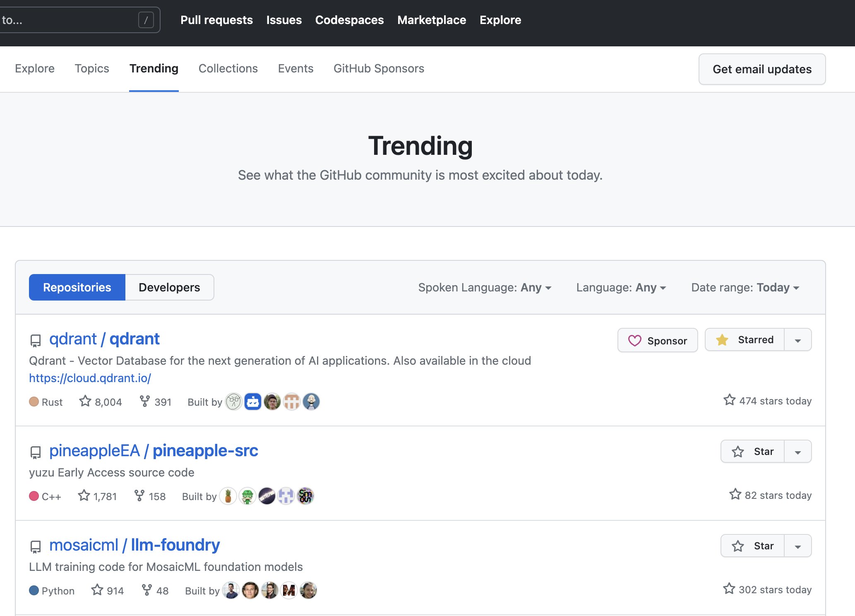Click the repo book icon beside mosaicml/llm-foundry
This screenshot has width=855, height=616.
[35, 546]
